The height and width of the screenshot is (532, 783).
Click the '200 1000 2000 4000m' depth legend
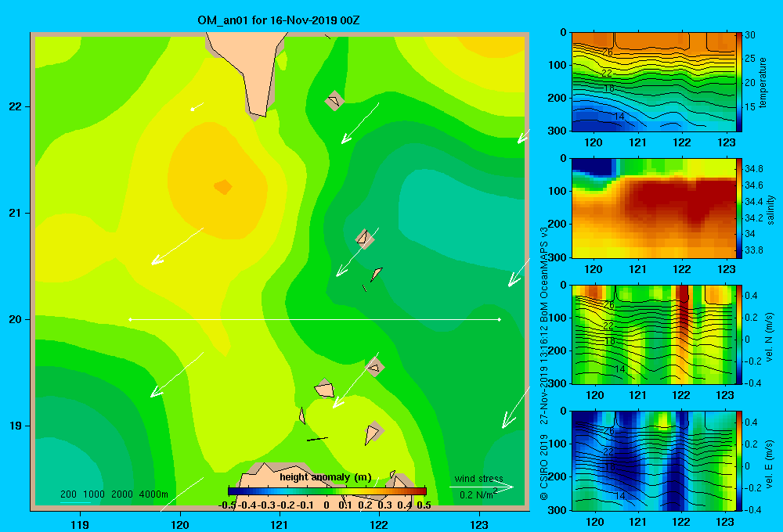pos(114,494)
